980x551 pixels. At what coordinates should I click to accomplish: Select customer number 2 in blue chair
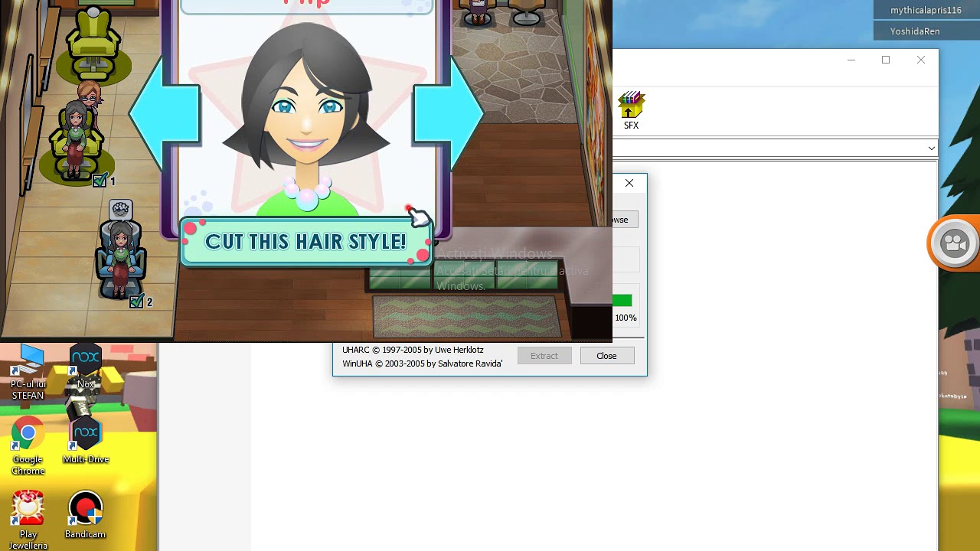click(x=120, y=259)
